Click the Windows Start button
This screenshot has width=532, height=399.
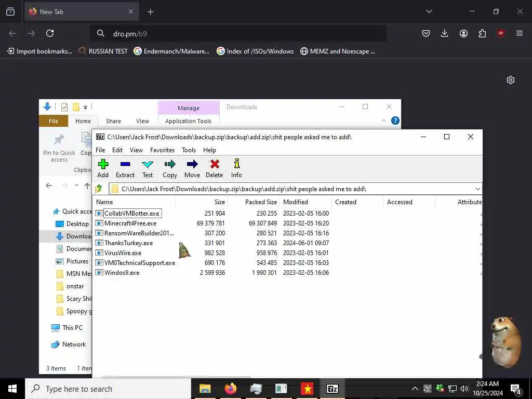click(x=12, y=389)
